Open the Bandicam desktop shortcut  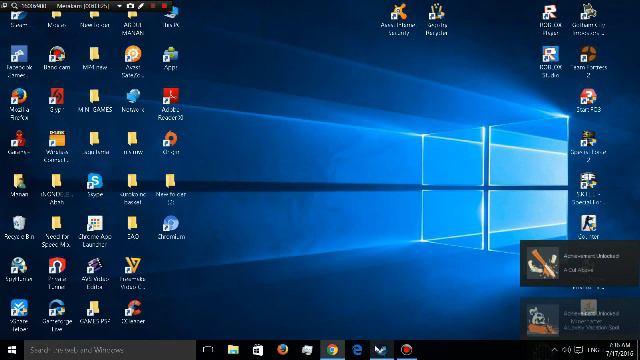[x=57, y=58]
